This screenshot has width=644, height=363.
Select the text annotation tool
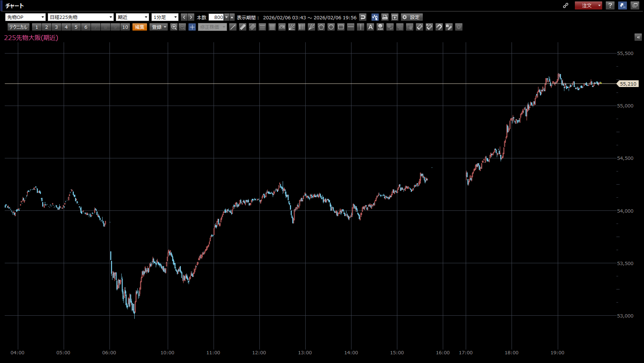(370, 27)
